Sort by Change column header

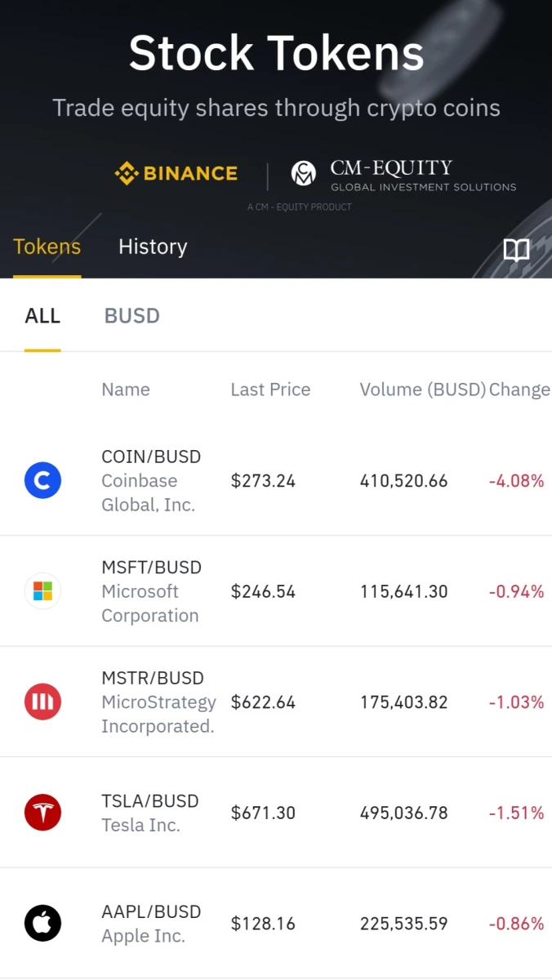520,390
